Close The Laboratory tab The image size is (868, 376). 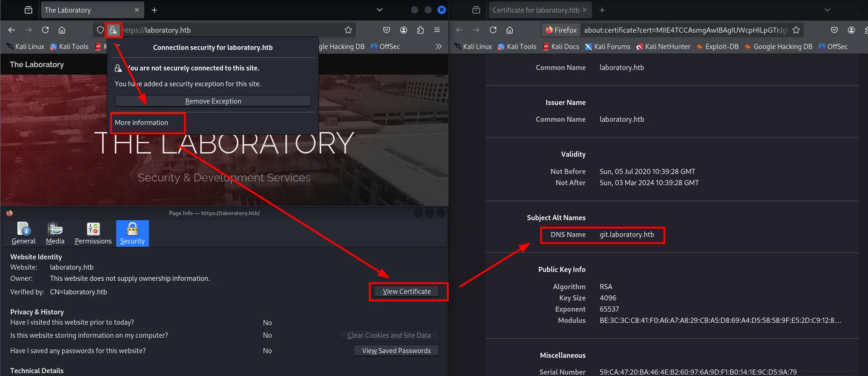pos(137,10)
